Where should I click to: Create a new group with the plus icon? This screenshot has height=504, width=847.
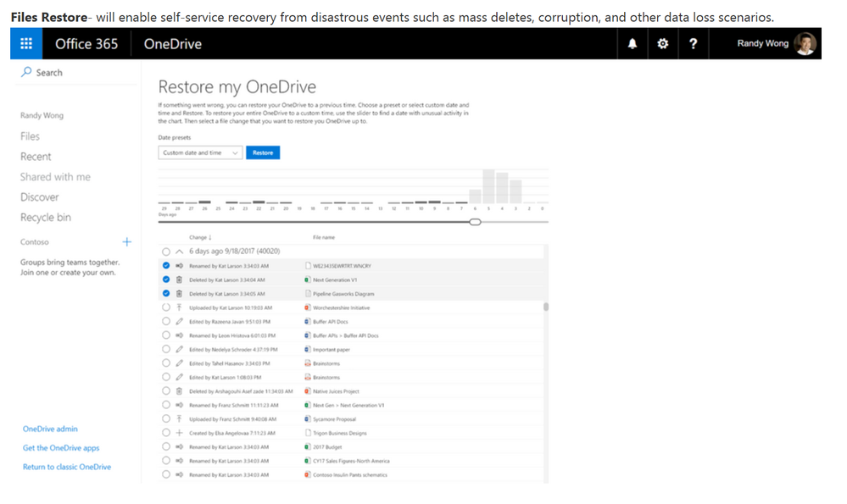coord(126,241)
